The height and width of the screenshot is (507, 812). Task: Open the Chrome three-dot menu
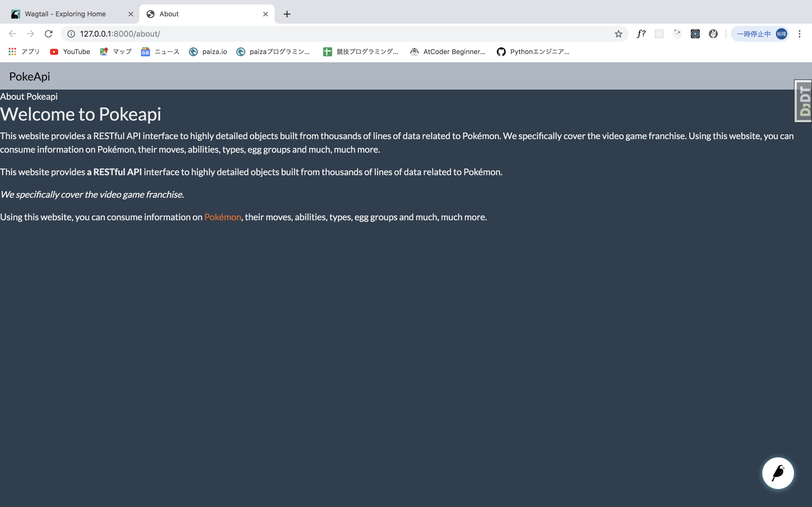pos(800,34)
